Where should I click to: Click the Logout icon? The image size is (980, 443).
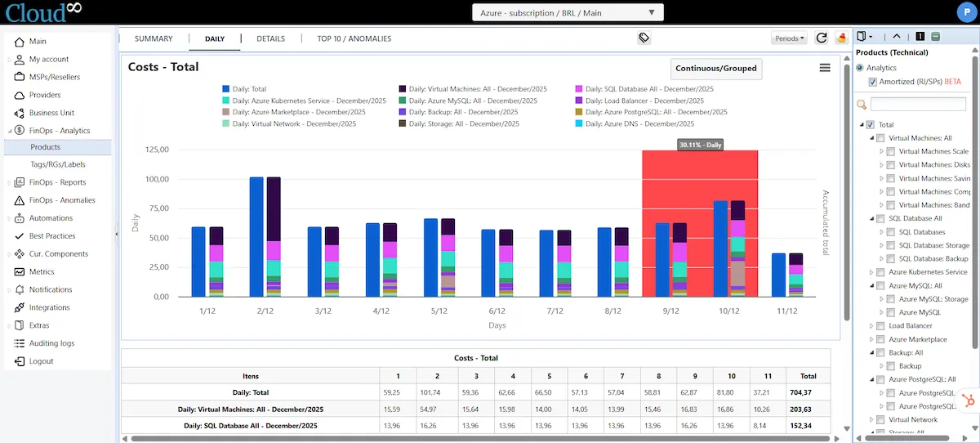[20, 361]
